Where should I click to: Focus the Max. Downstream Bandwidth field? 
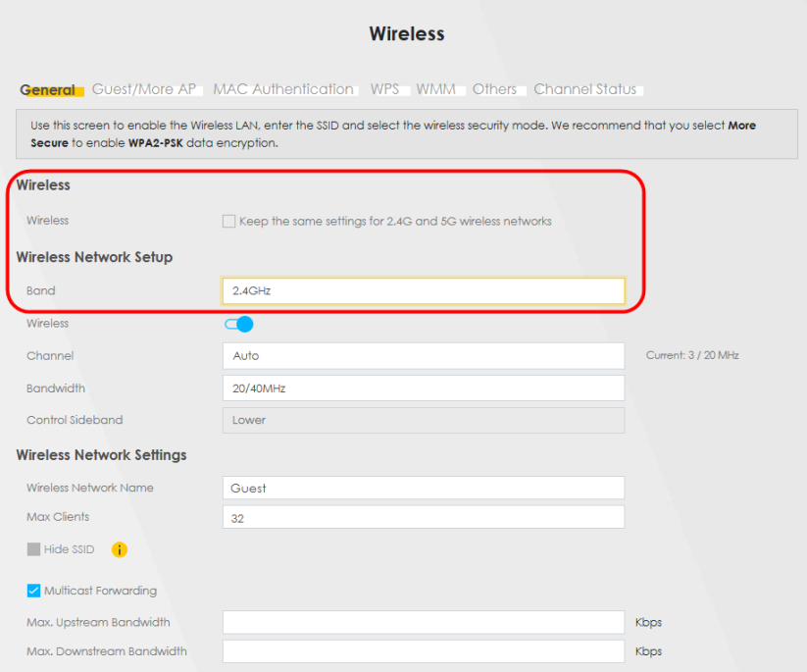pos(423,651)
